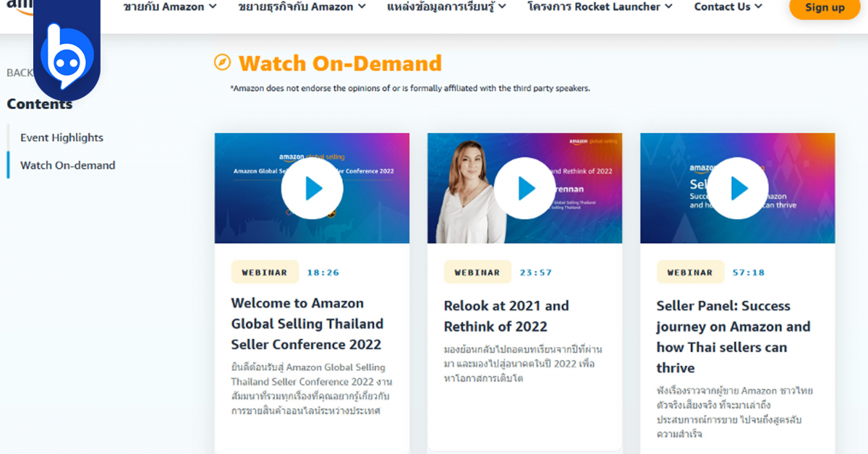Expand the แหล่งข้อมูลการเรียนรู้ dropdown menu
868x454 pixels.
tap(441, 7)
